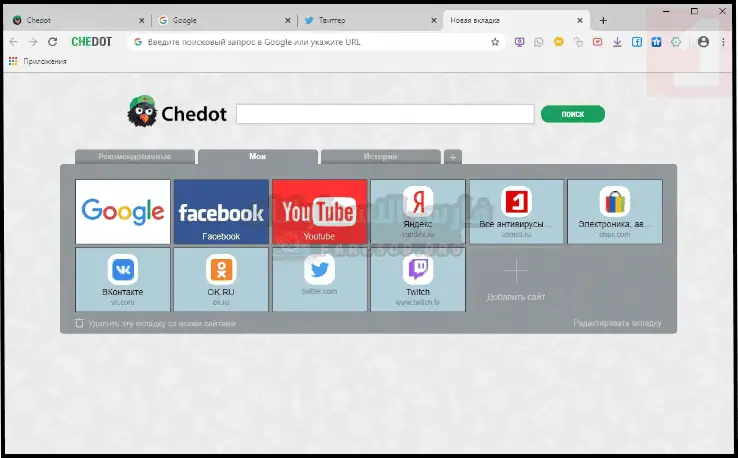
Task: Open the OK.RU speed dial tile
Action: point(221,279)
